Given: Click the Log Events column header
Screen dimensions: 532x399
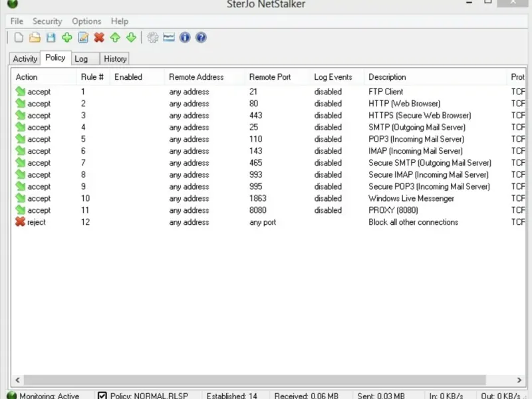Looking at the screenshot, I should [336, 77].
